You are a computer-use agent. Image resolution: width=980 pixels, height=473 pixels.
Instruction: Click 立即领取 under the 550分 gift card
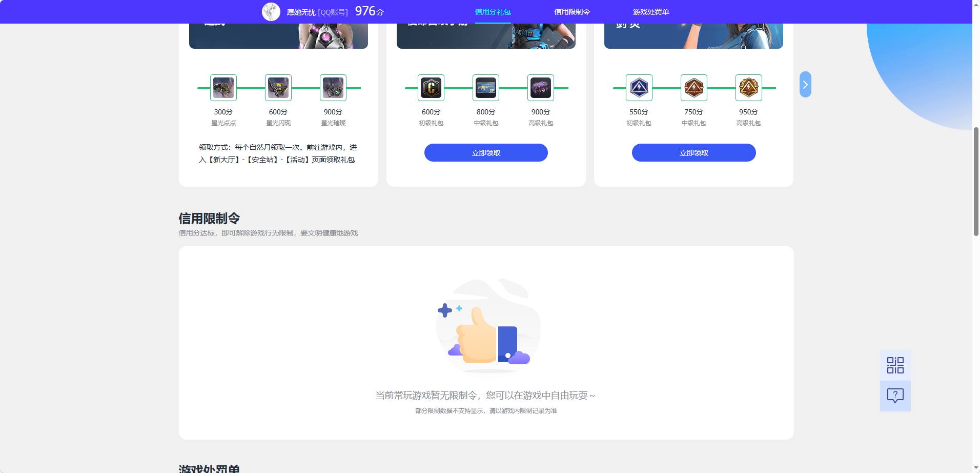[x=694, y=153]
